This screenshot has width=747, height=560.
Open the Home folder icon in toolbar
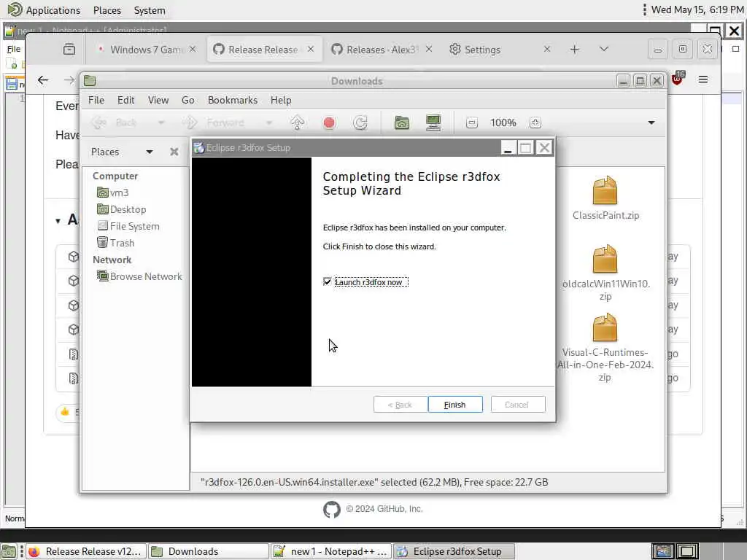click(402, 122)
